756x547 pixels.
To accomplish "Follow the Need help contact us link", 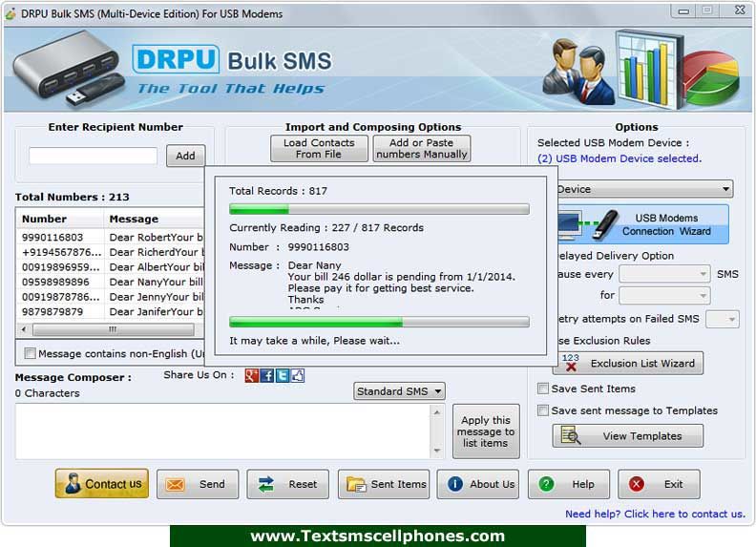I will pos(655,514).
